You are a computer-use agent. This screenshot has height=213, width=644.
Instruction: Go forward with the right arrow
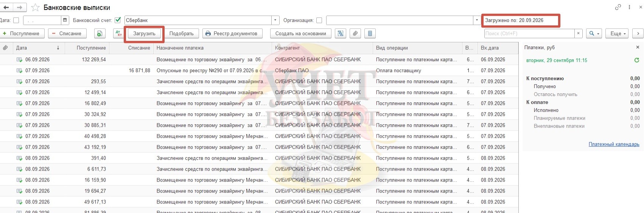[20, 7]
